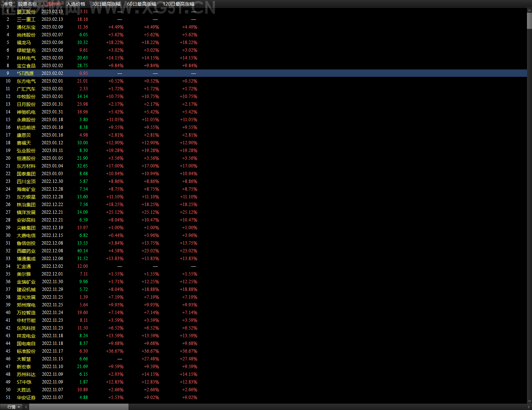Select the 华安证券 stock row
Viewport: 532px width, 410px height.
coord(263,397)
